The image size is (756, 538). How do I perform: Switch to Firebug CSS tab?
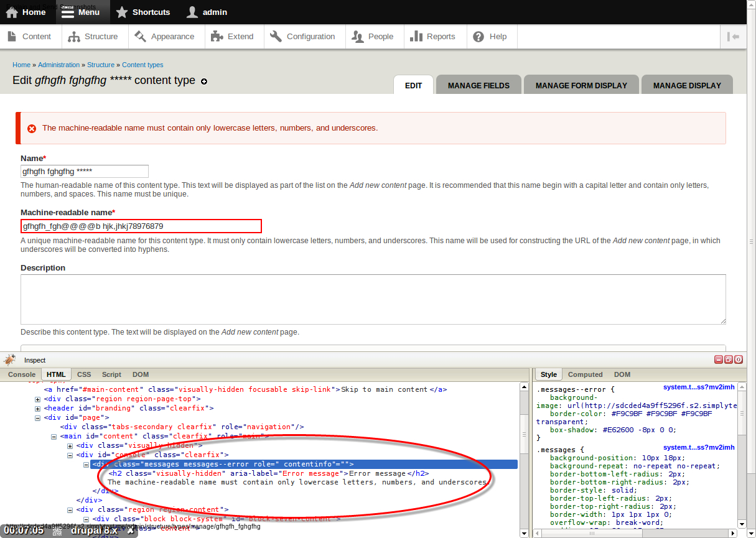(84, 374)
